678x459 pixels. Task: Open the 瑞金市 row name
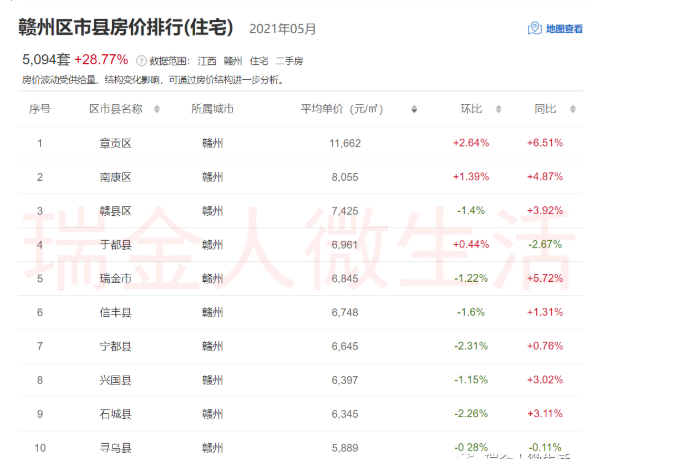coord(115,278)
